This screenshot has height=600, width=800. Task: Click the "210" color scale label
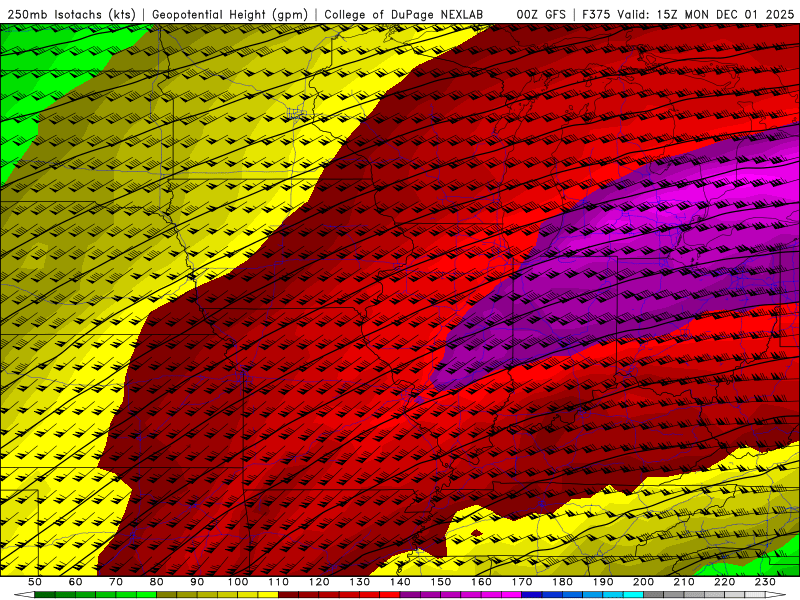(x=684, y=582)
